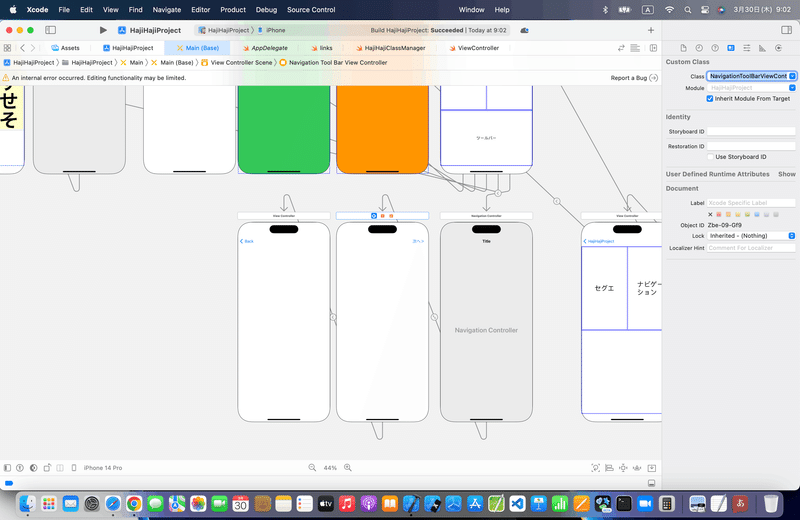The height and width of the screenshot is (520, 800).
Task: Switch to the HajiHajiClassManager tab
Action: tap(391, 48)
